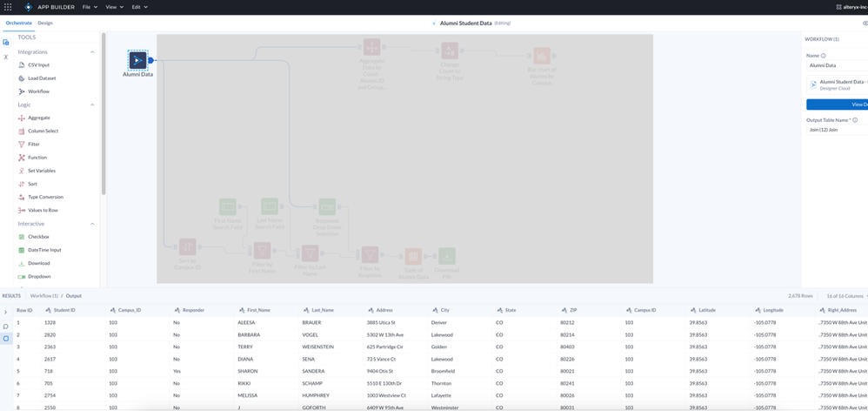Click the Bar chart of Alumni node

tap(542, 56)
